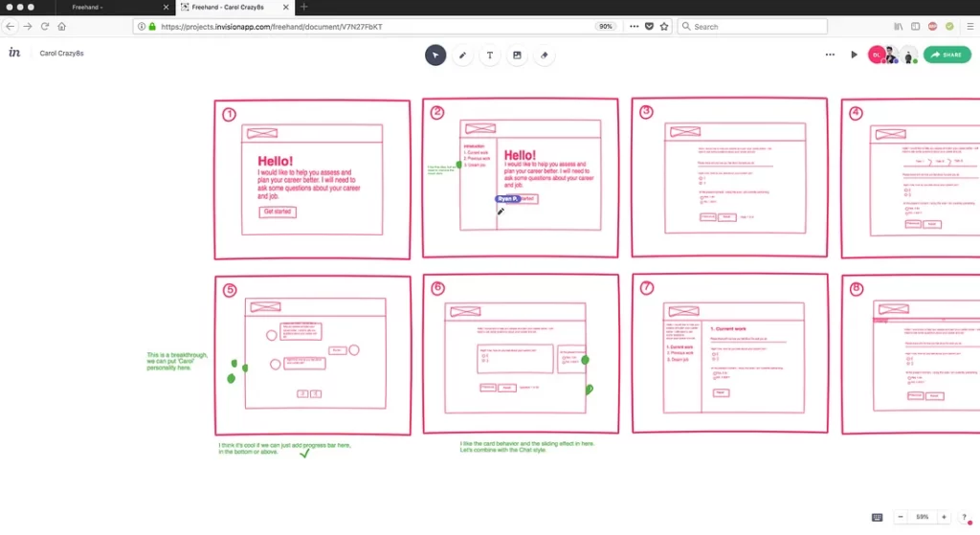Select sketch frame number 6

[x=521, y=353]
